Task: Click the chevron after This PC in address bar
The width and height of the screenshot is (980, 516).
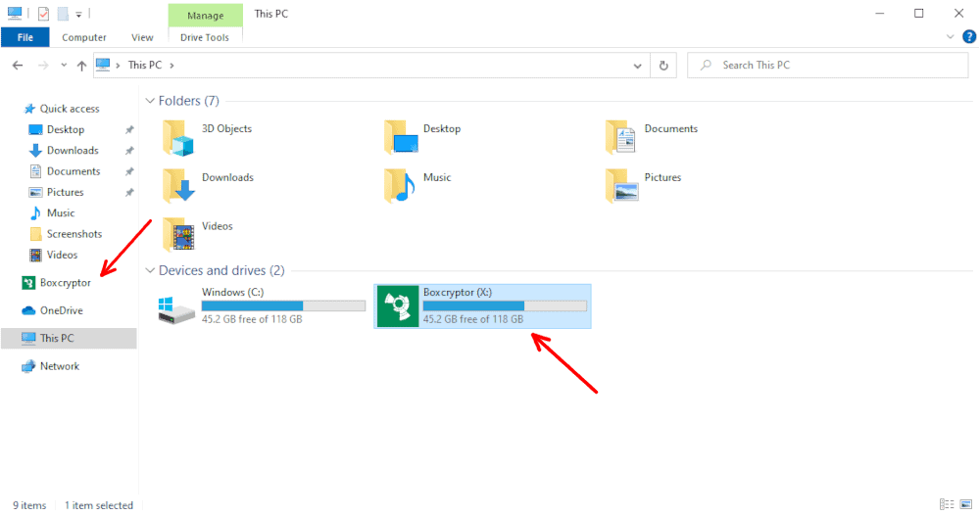Action: click(x=171, y=65)
